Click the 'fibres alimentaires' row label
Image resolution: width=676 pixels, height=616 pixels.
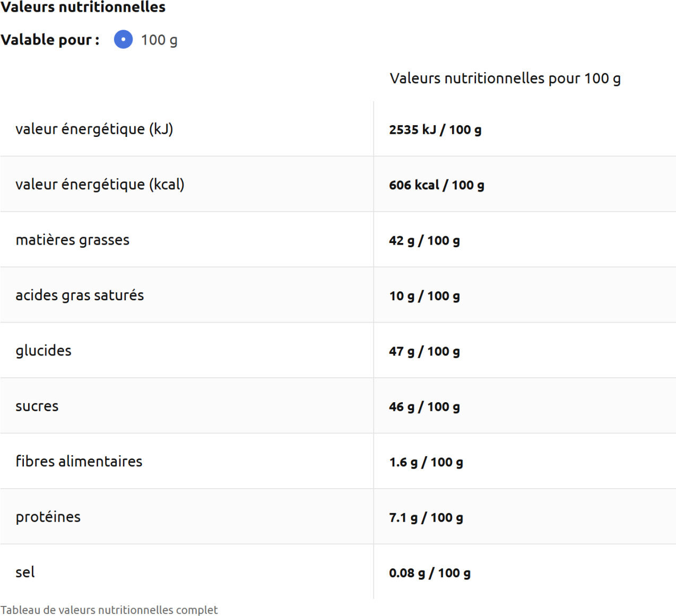coord(79,462)
